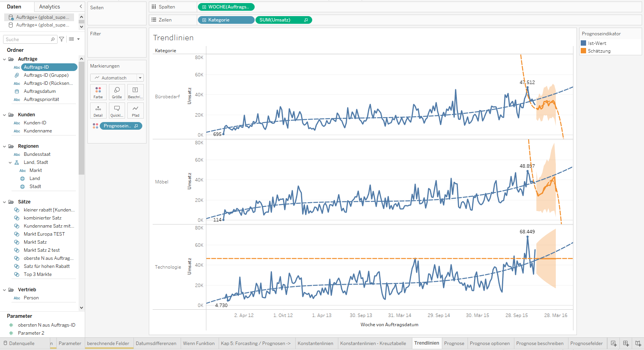This screenshot has height=350, width=644.
Task: Open the Prognose sheet tab
Action: coord(454,343)
